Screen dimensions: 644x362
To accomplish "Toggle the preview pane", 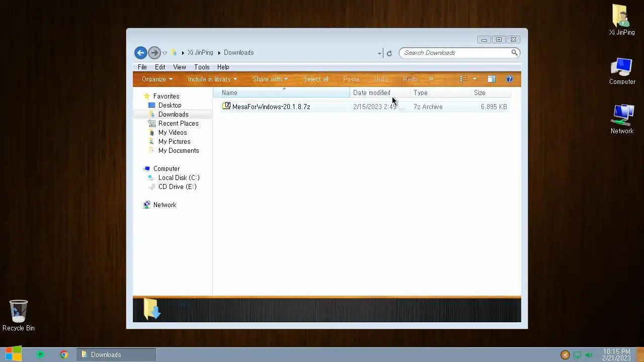I will [492, 79].
